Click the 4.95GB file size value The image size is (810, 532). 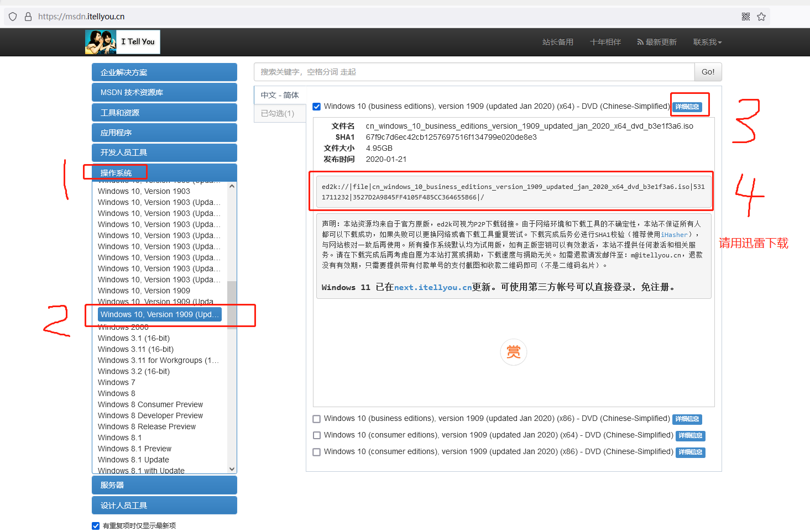coord(379,148)
